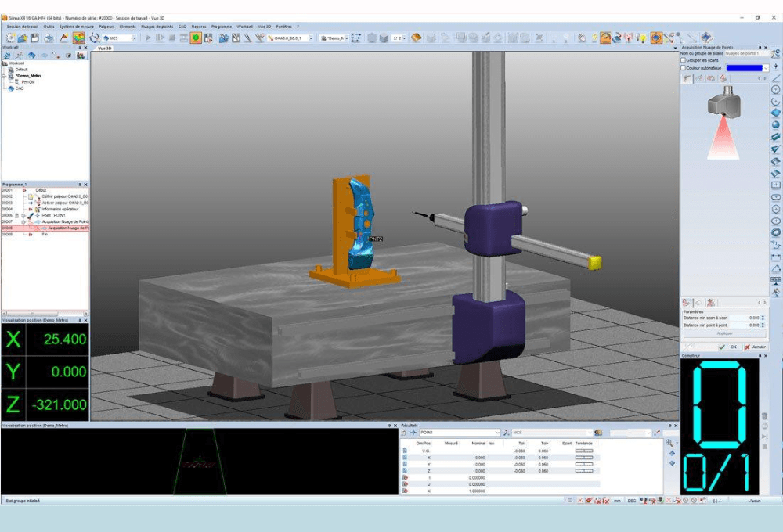Close the Programme_1 panel
Viewport: 783px width, 532px height.
pos(85,185)
